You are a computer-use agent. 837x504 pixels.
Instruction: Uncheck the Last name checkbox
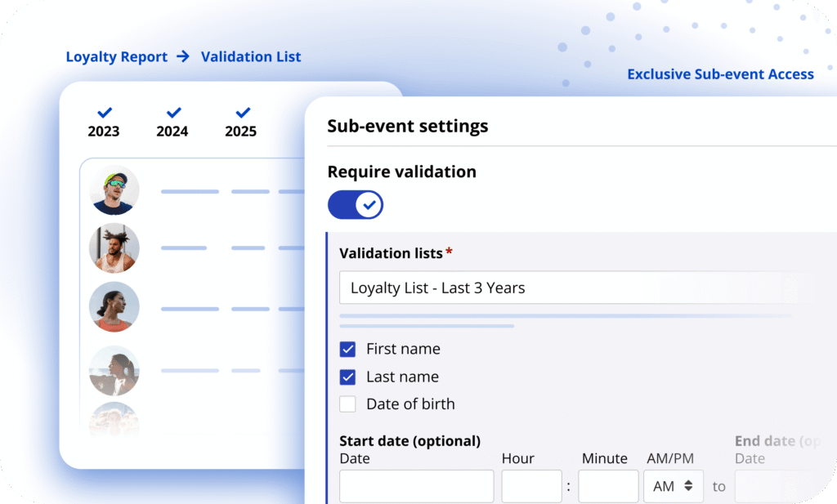(348, 377)
